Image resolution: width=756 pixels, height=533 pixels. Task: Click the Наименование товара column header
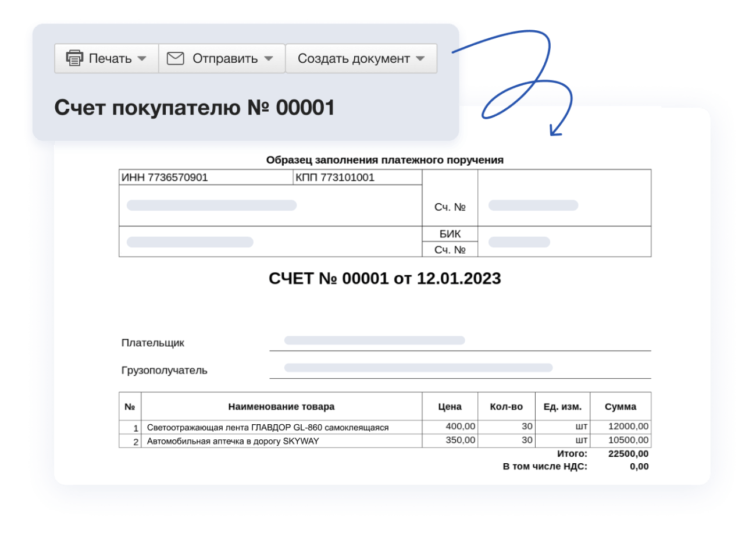point(281,407)
